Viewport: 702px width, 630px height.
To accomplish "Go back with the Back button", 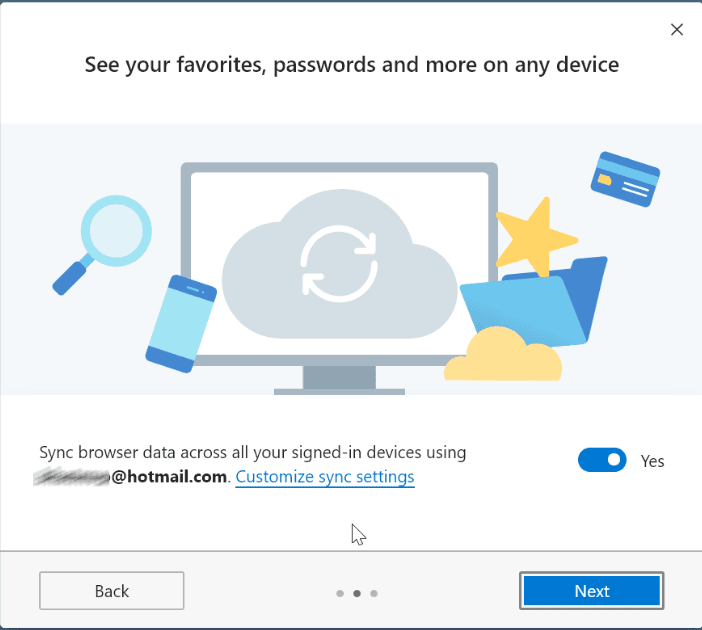I will click(x=112, y=591).
